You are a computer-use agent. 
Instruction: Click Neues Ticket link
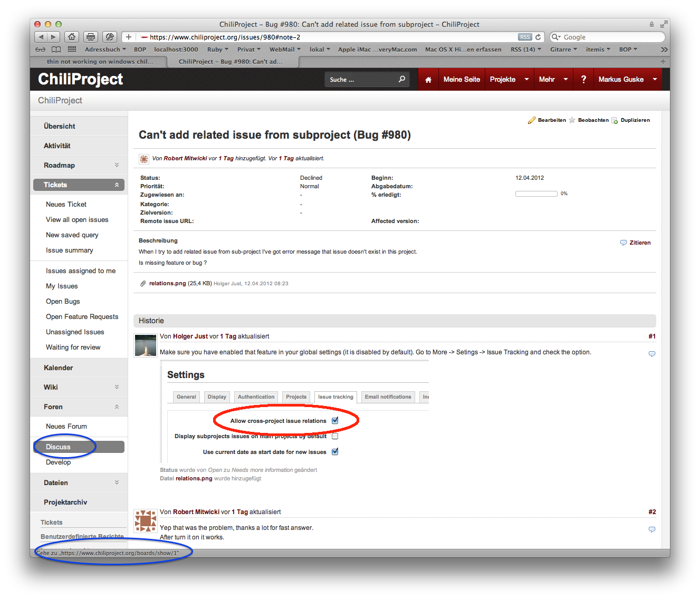(66, 205)
